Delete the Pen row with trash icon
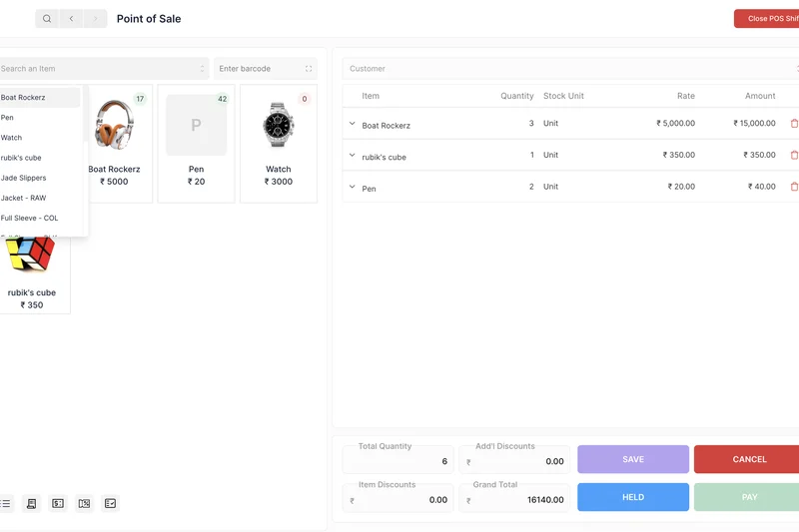 coord(794,187)
